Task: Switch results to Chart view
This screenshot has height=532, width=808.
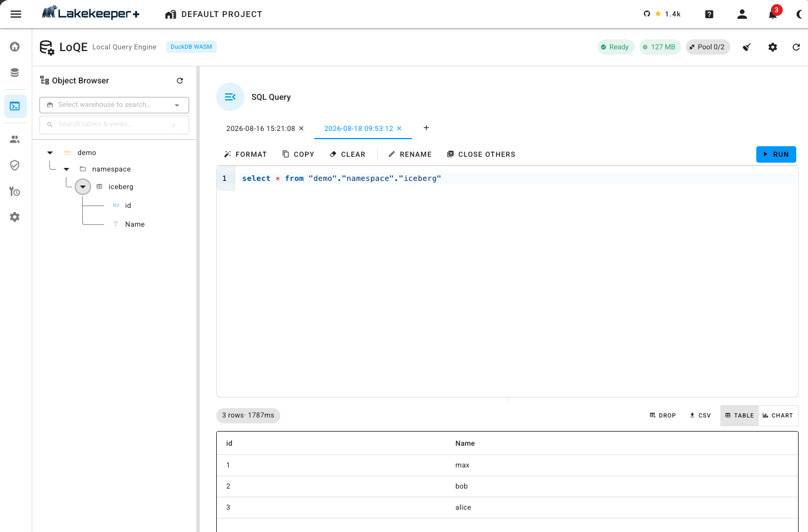Action: (x=778, y=416)
